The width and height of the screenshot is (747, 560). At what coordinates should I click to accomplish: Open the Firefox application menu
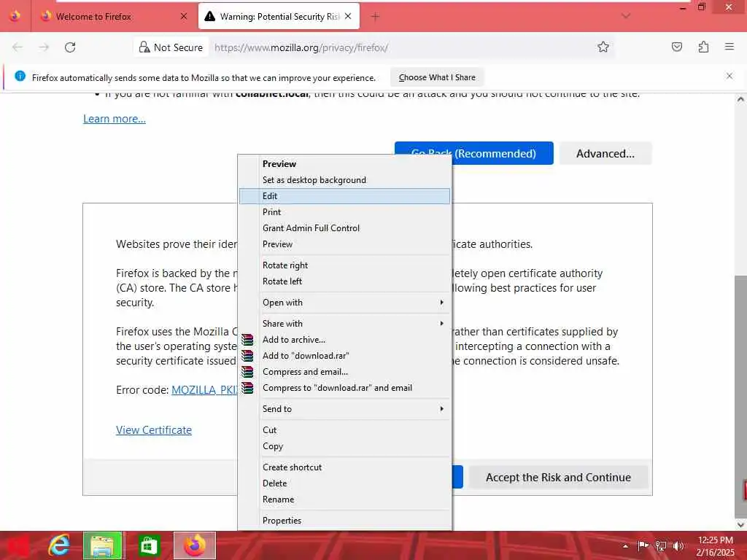(729, 47)
